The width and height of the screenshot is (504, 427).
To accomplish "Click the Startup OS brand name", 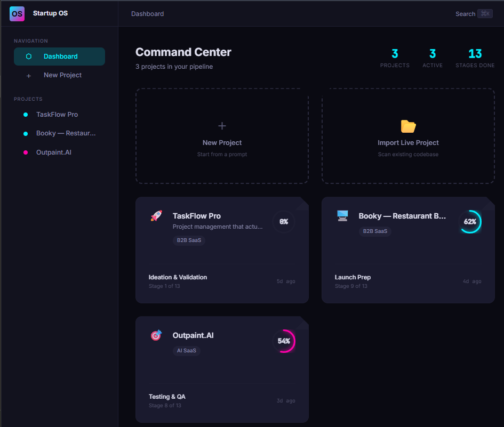I will (x=51, y=13).
